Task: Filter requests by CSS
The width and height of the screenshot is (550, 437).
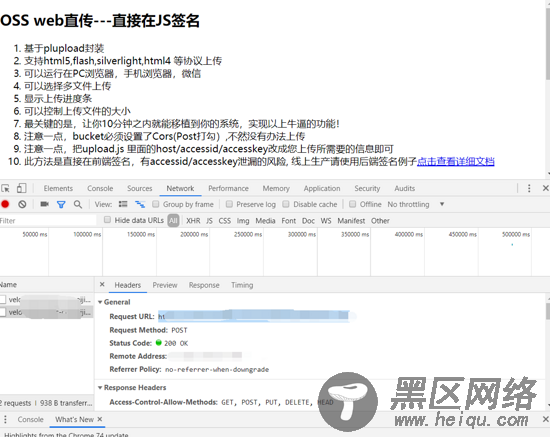Action: (225, 221)
